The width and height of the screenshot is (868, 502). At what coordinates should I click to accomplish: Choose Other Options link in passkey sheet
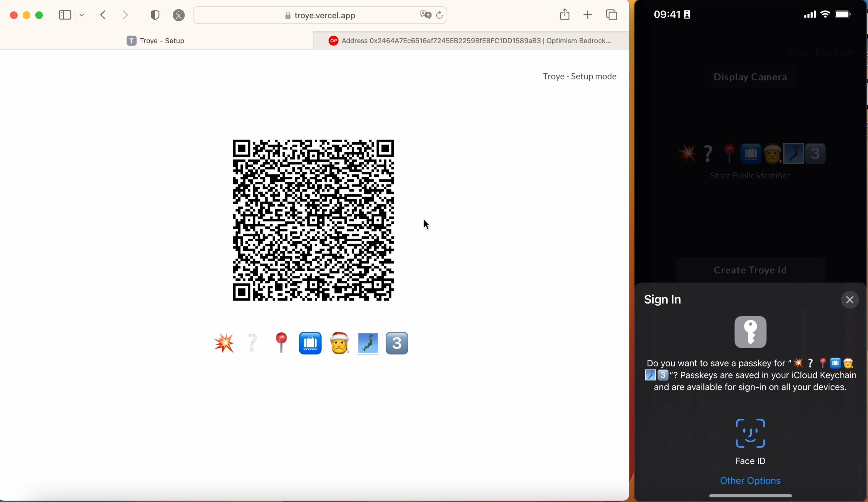[750, 481]
